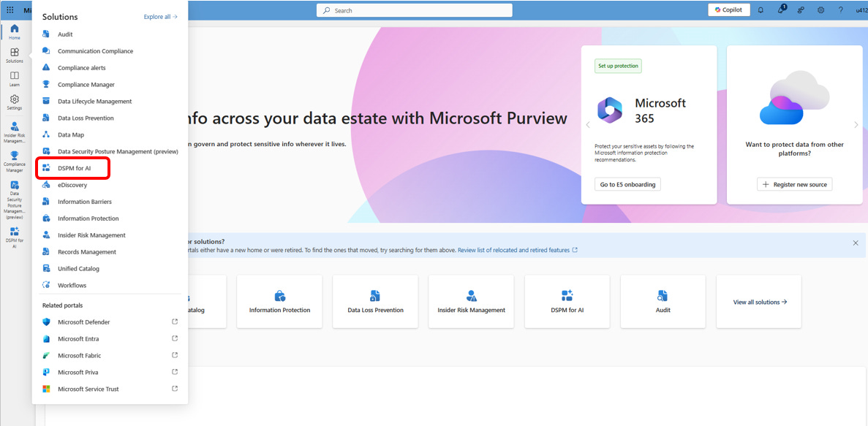The width and height of the screenshot is (868, 426).
Task: Click external-link icon beside Microsoft Entra
Action: pos(175,338)
